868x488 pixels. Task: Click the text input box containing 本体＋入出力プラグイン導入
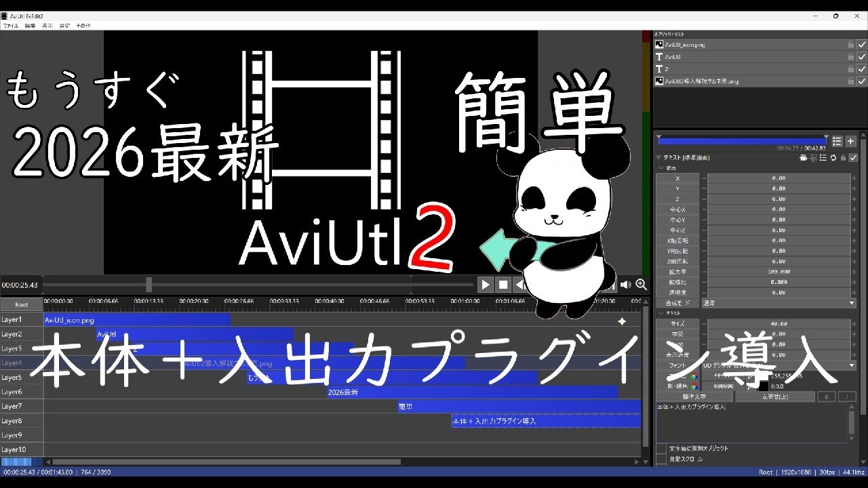[x=751, y=422]
